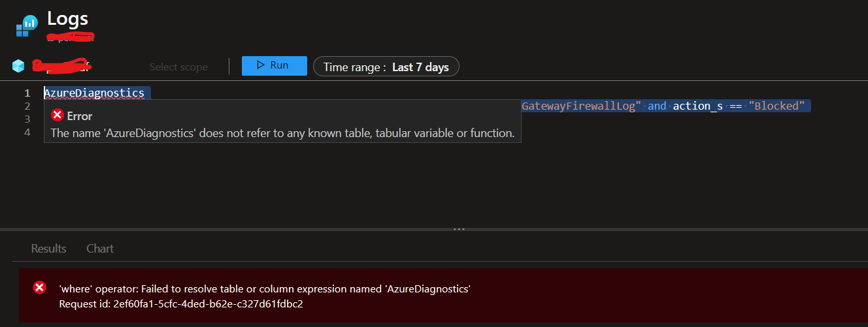This screenshot has width=868, height=327.
Task: Click the error icon in results banner
Action: tap(40, 288)
